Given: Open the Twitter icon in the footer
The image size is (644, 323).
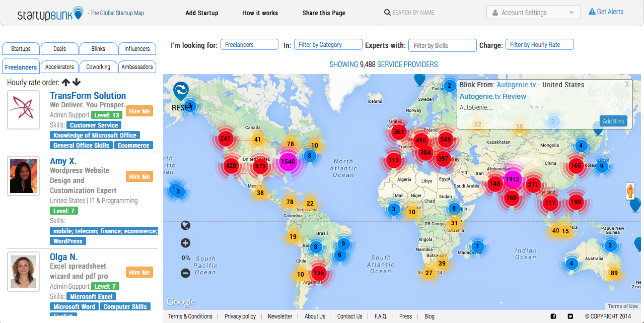Looking at the screenshot, I should (570, 316).
